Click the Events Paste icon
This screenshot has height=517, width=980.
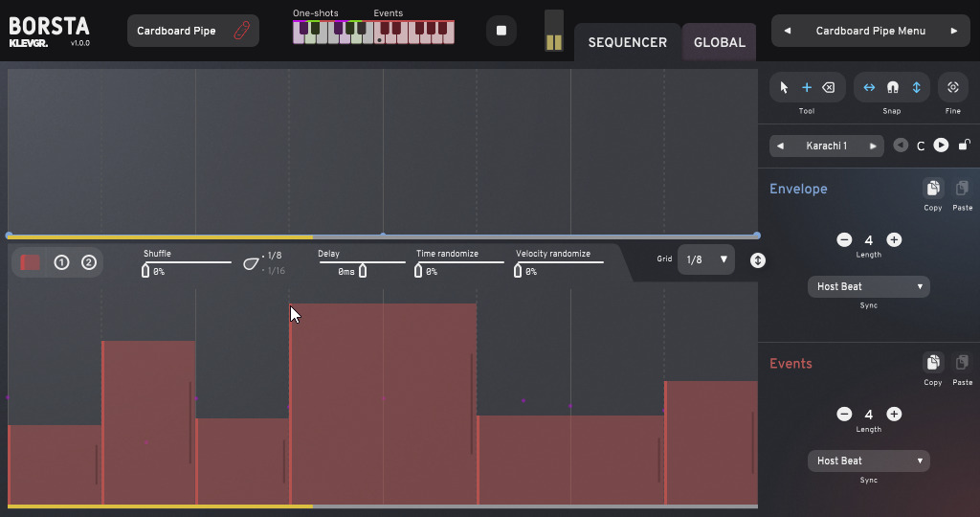pyautogui.click(x=962, y=364)
